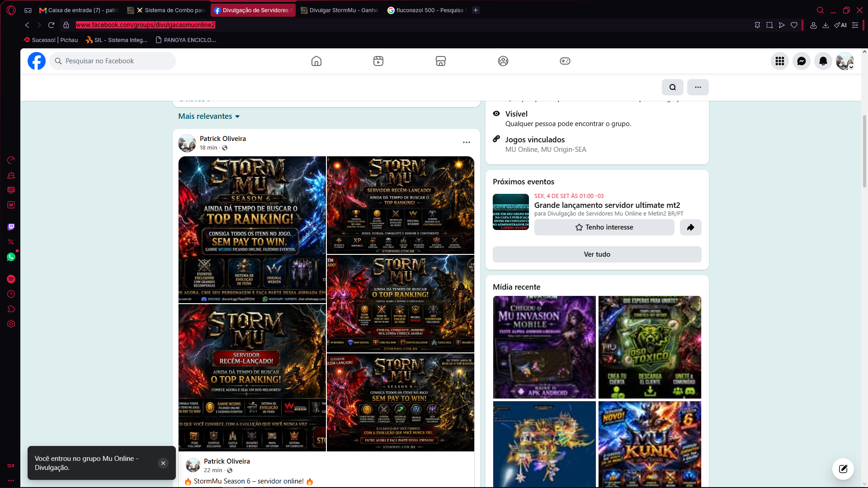Viewport: 868px width, 488px height.
Task: Open the browser AI assistant button
Action: 840,25
